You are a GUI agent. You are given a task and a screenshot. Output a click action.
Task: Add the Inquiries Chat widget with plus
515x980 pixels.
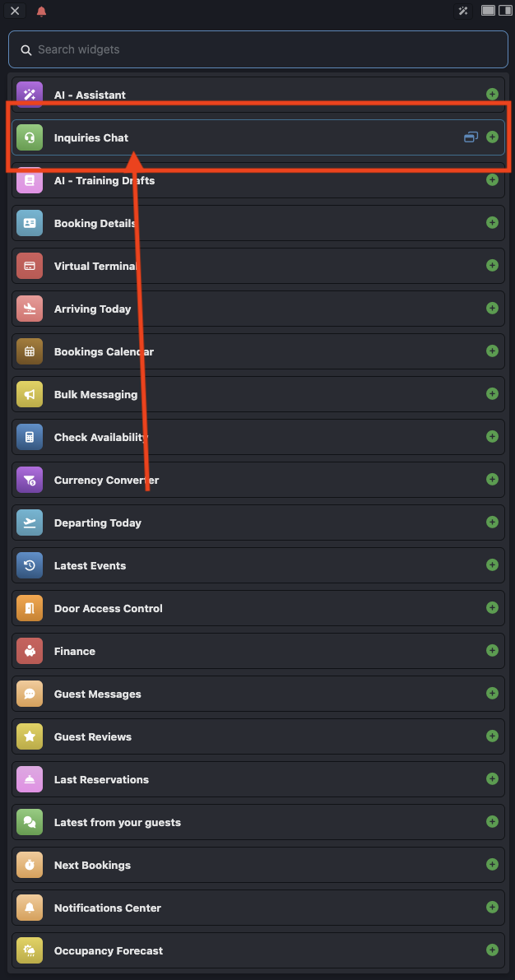pyautogui.click(x=492, y=137)
